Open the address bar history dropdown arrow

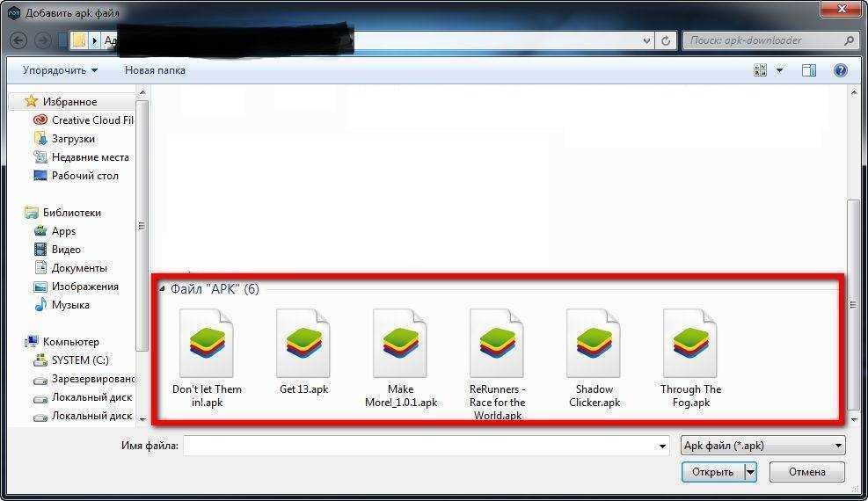coord(646,40)
